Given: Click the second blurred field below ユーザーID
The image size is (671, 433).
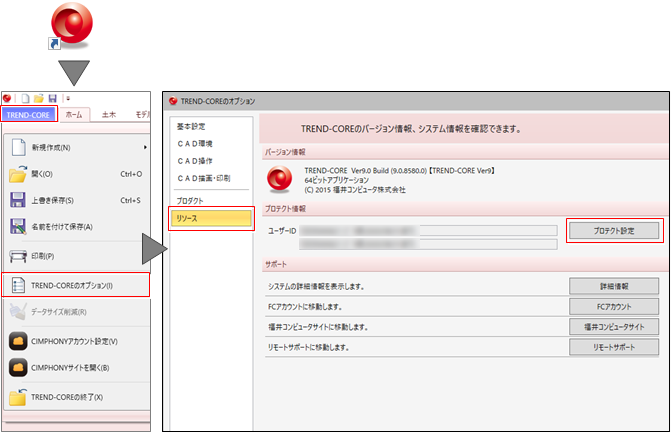Looking at the screenshot, I should click(428, 244).
